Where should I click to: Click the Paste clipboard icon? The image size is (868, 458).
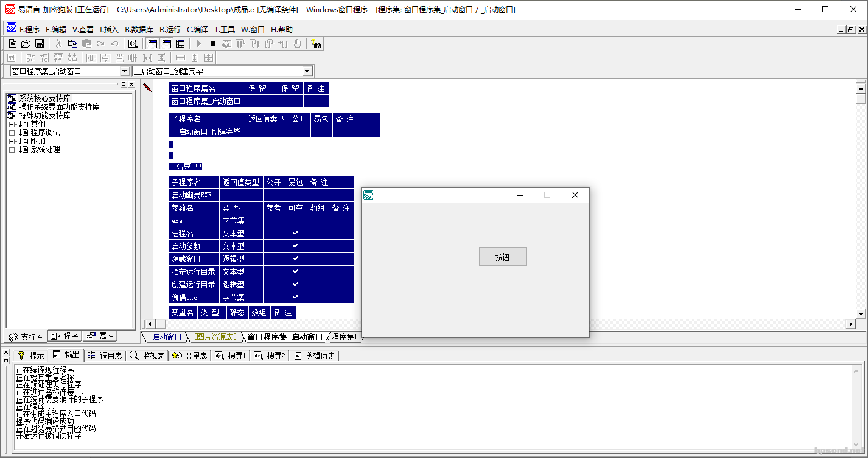[86, 43]
